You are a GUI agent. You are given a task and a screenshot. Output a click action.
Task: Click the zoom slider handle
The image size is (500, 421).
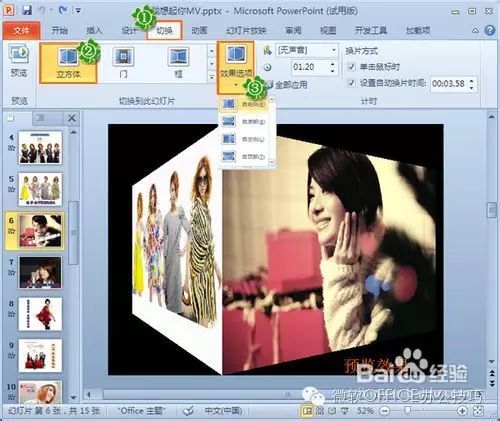[x=407, y=411]
